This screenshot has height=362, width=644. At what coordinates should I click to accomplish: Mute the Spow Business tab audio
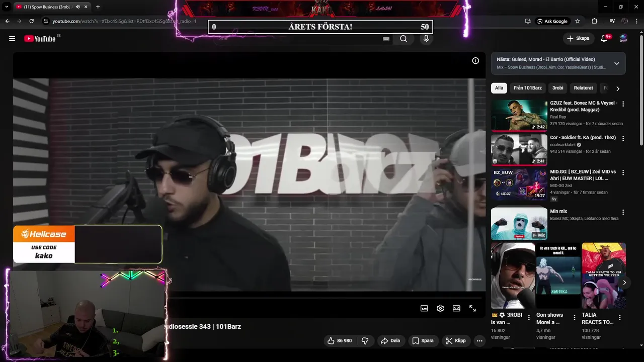point(78,7)
